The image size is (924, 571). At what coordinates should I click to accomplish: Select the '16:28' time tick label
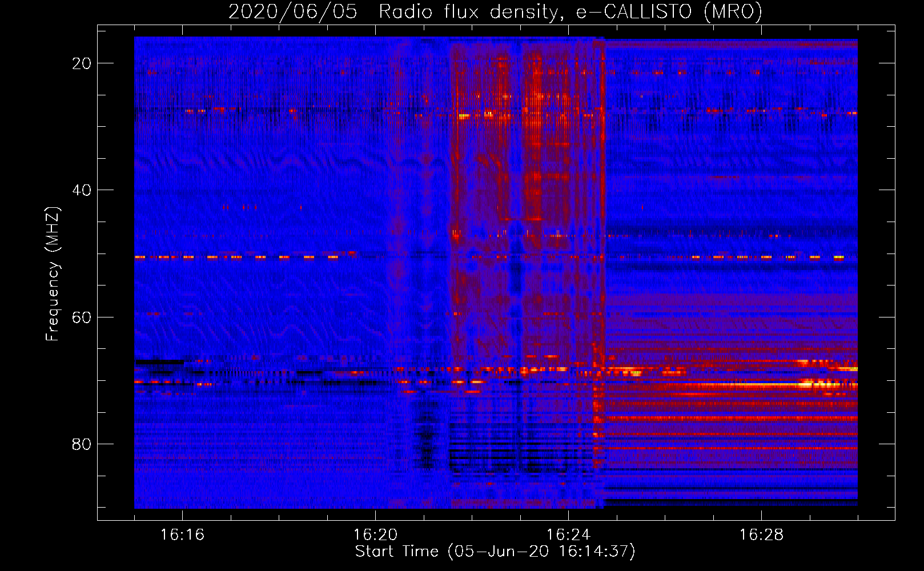(761, 534)
